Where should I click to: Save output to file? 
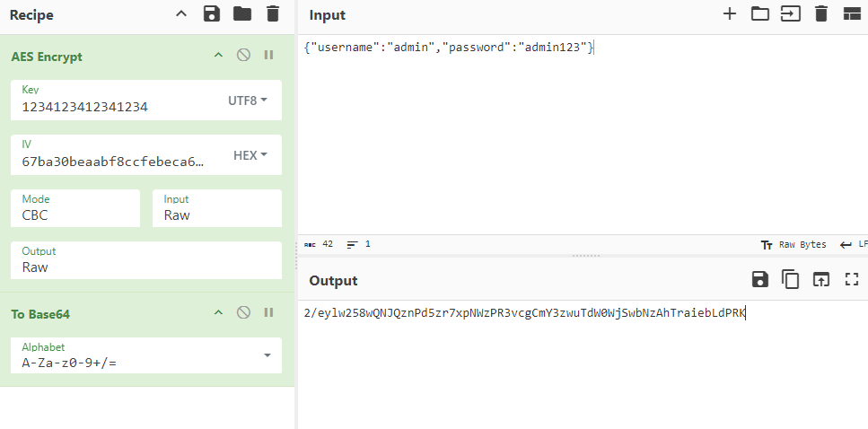coord(760,279)
